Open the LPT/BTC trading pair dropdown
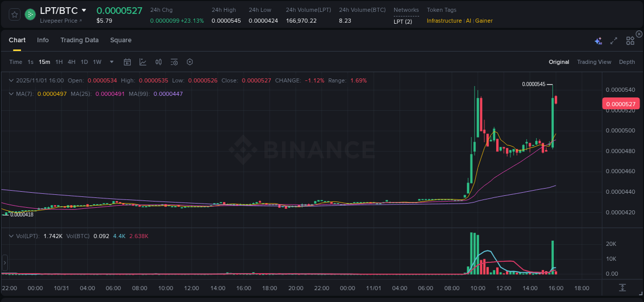The width and height of the screenshot is (644, 302). (x=84, y=10)
